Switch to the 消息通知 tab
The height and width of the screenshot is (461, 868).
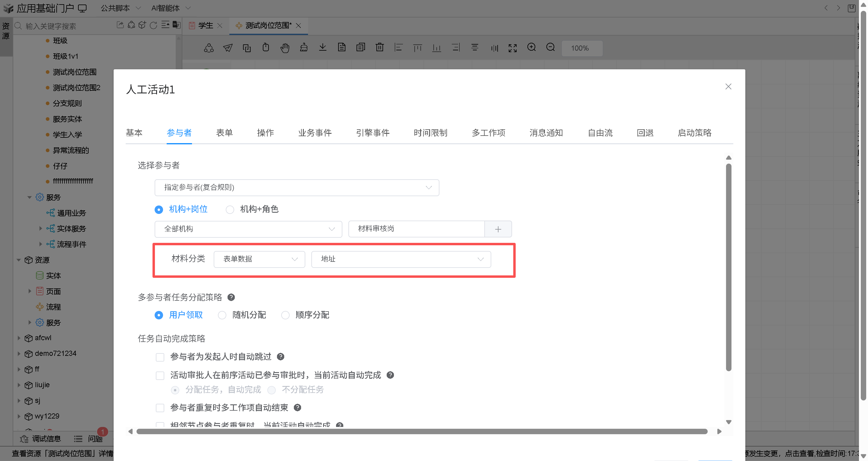pos(546,133)
